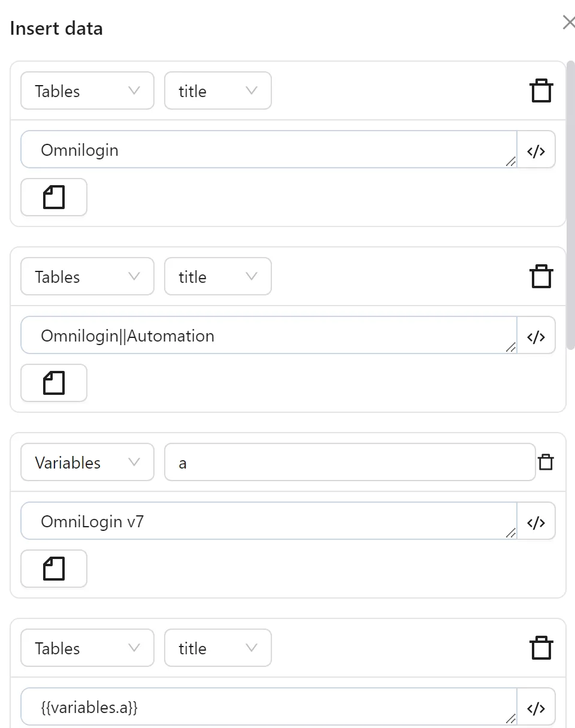The width and height of the screenshot is (575, 728).
Task: Delete the Variables 'a' data row
Action: (x=546, y=463)
